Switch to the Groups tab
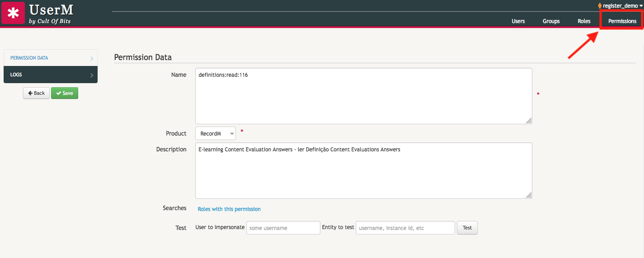 point(551,21)
